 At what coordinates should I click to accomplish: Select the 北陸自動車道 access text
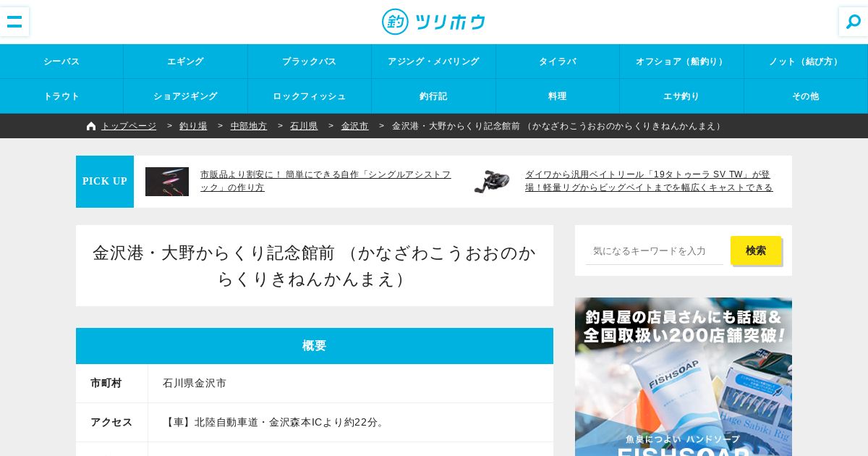click(x=275, y=422)
